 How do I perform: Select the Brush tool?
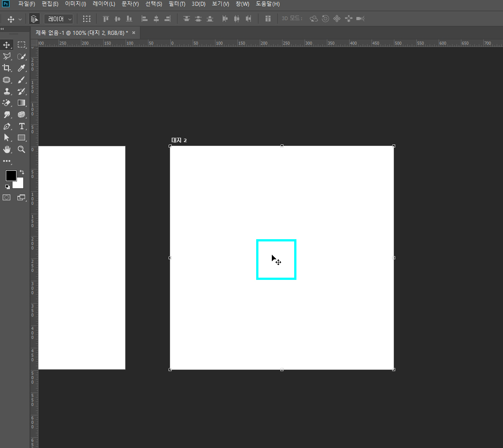tap(21, 80)
